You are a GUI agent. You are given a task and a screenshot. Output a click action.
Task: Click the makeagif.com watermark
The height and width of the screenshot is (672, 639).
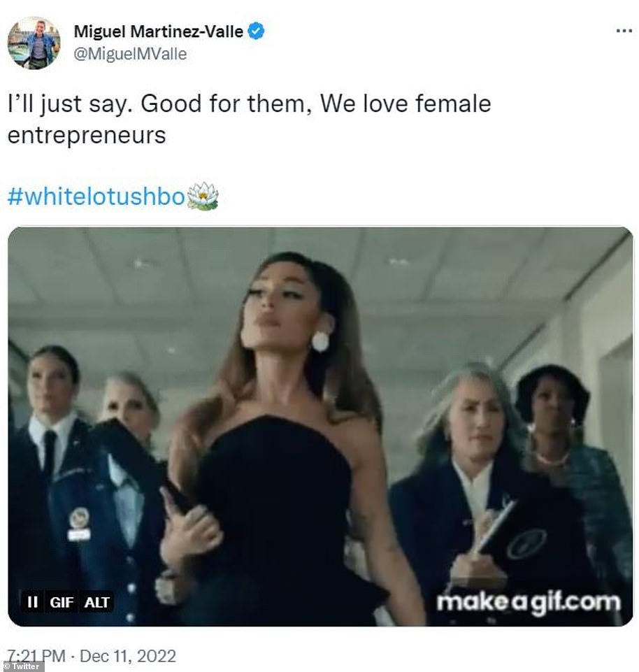coord(528,602)
